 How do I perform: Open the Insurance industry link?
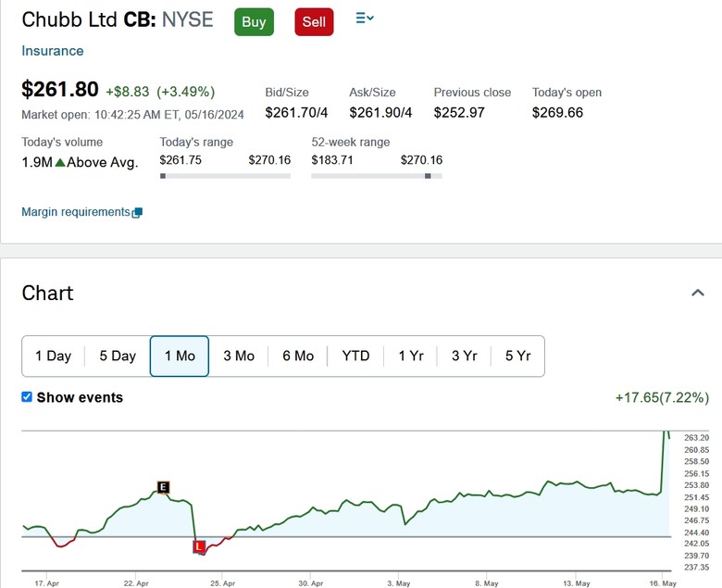[53, 51]
